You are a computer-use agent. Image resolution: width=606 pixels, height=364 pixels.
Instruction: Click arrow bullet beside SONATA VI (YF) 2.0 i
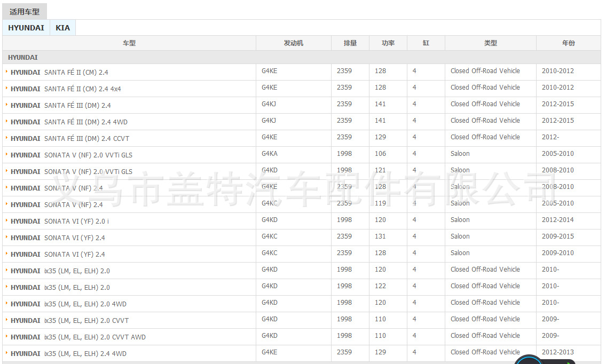(6, 220)
